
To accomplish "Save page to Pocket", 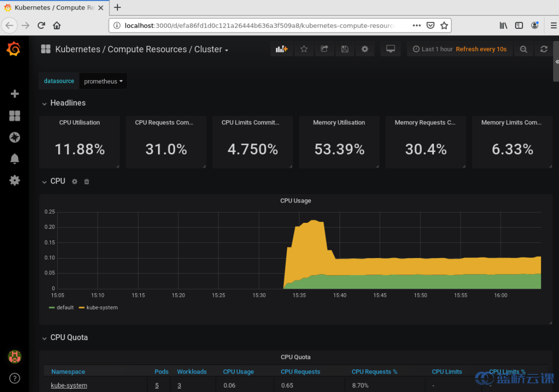I will [430, 25].
